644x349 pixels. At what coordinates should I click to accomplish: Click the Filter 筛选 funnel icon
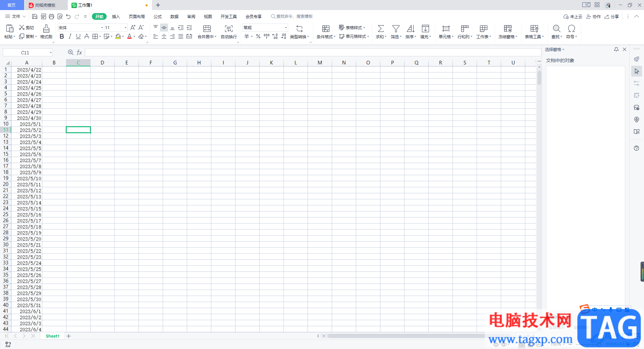tap(396, 29)
